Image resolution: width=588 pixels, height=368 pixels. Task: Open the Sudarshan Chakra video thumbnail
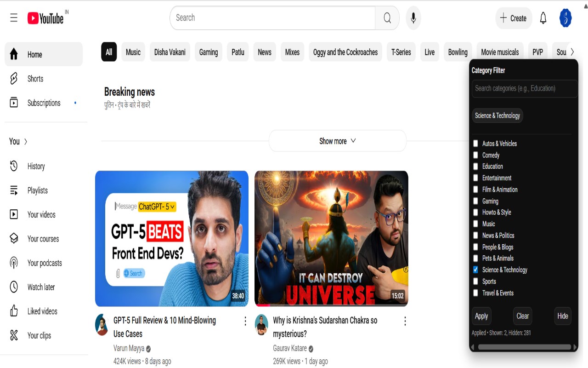[331, 239]
